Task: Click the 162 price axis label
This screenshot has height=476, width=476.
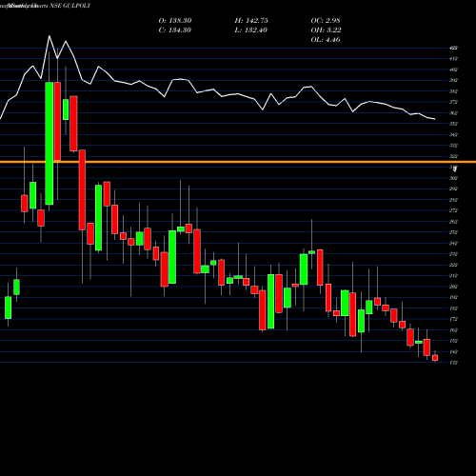Action: click(x=453, y=330)
